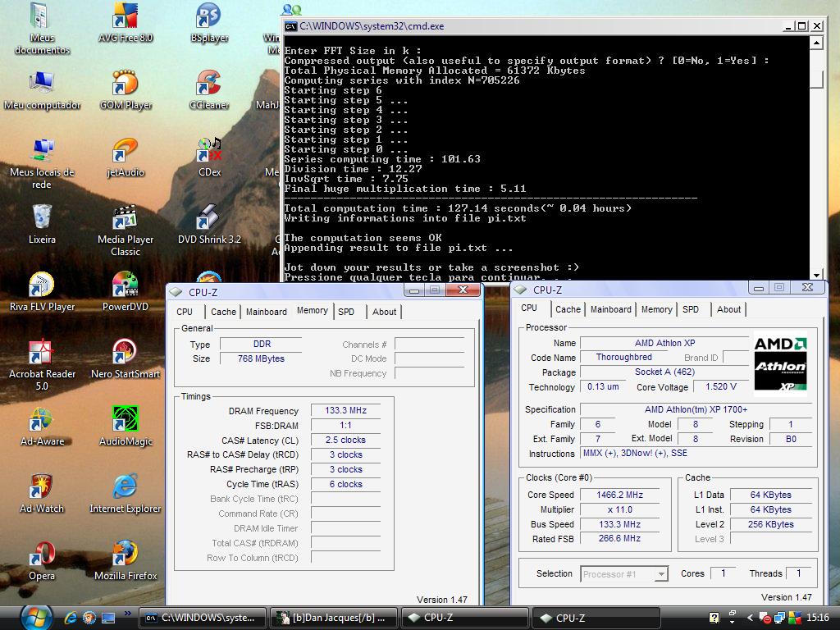This screenshot has height=630, width=840.
Task: Launch AudioMagic desktop shortcut
Action: click(x=126, y=427)
